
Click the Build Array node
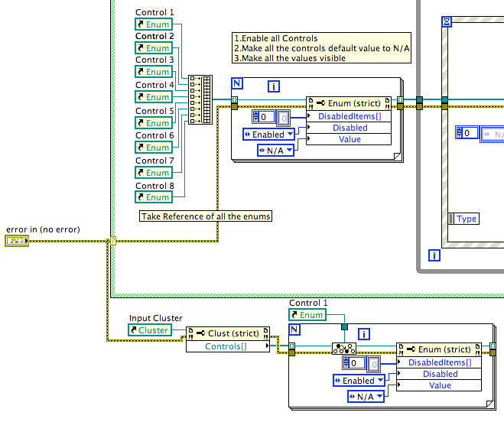click(x=200, y=99)
